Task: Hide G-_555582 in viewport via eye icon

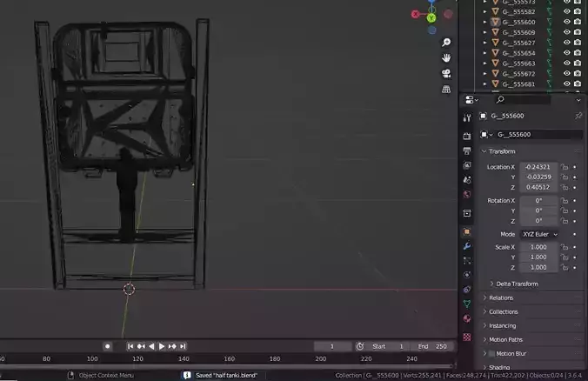Action: pos(567,11)
